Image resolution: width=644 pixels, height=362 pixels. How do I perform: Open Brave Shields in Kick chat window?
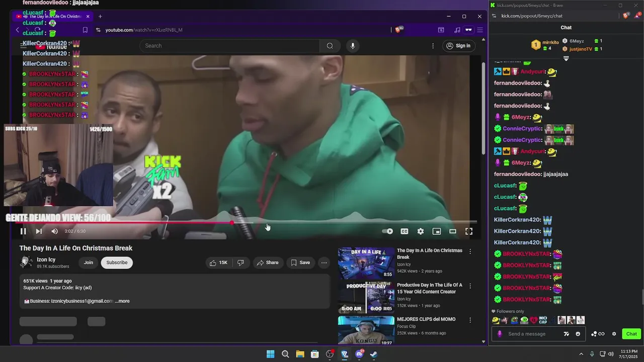pyautogui.click(x=626, y=16)
